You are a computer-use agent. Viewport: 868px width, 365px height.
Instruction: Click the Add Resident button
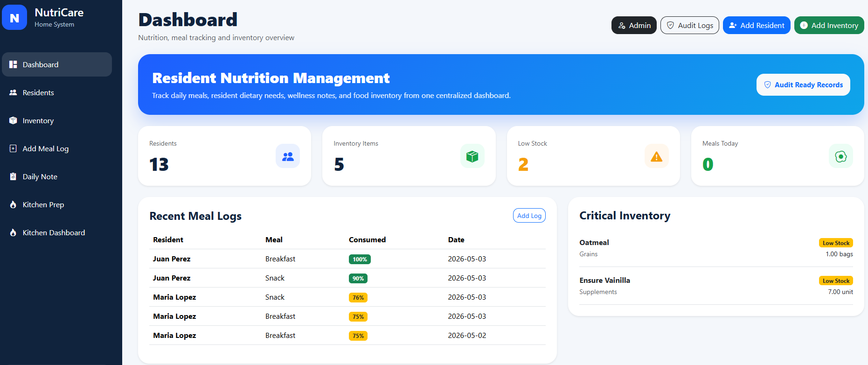click(756, 25)
